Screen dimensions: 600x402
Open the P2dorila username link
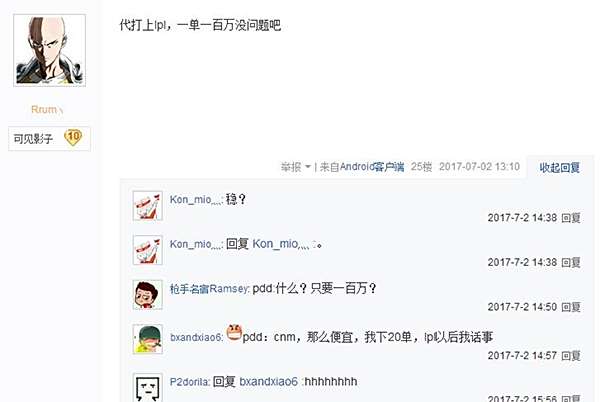pos(189,382)
